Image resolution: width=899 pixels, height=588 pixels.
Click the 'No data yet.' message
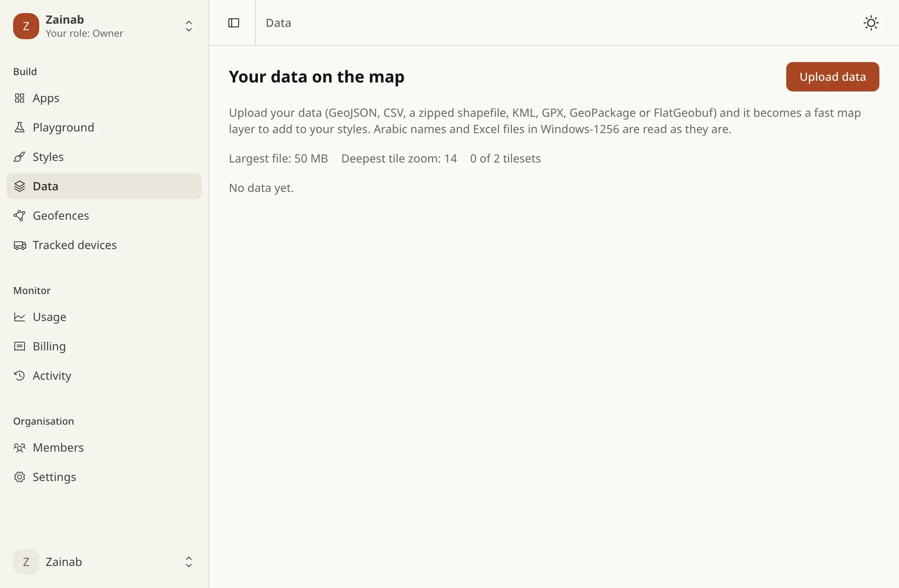coord(261,188)
